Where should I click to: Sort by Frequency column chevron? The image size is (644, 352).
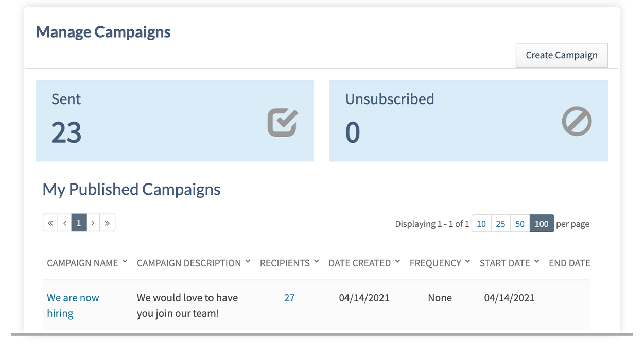(467, 262)
